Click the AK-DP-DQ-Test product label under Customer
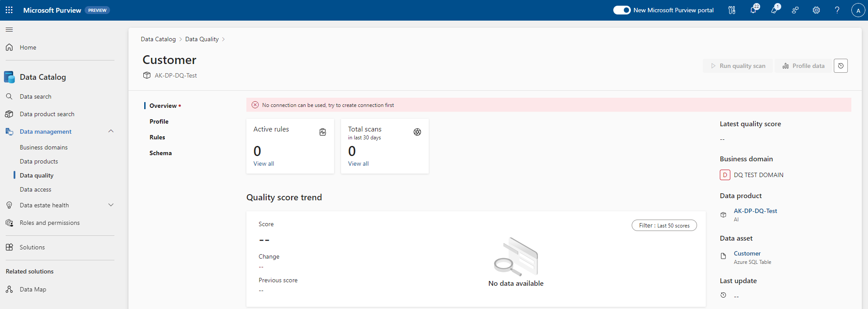The image size is (868, 309). (x=175, y=75)
